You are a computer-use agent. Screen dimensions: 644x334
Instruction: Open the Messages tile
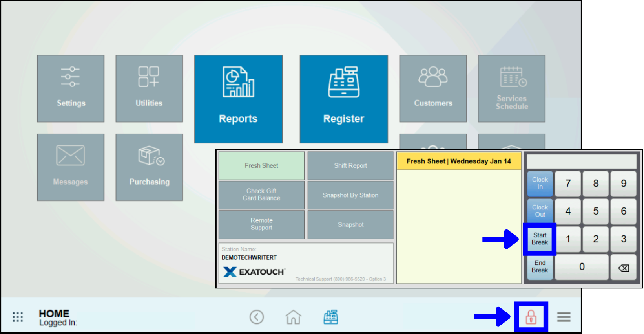click(71, 167)
